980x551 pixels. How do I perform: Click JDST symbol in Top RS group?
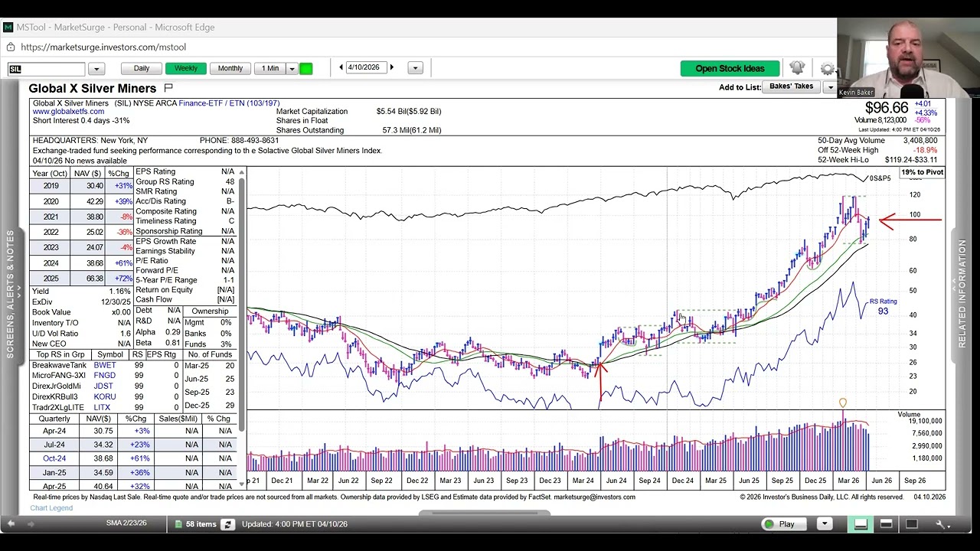tap(104, 386)
